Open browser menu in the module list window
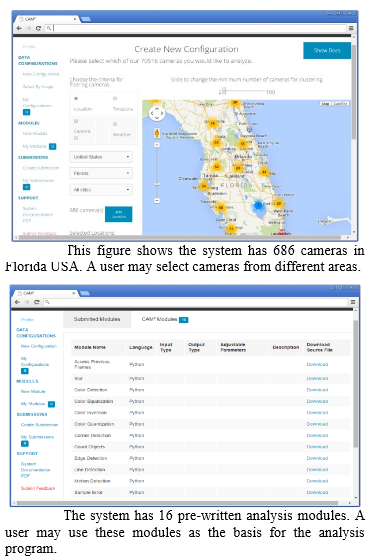The image size is (369, 559). coord(353,302)
